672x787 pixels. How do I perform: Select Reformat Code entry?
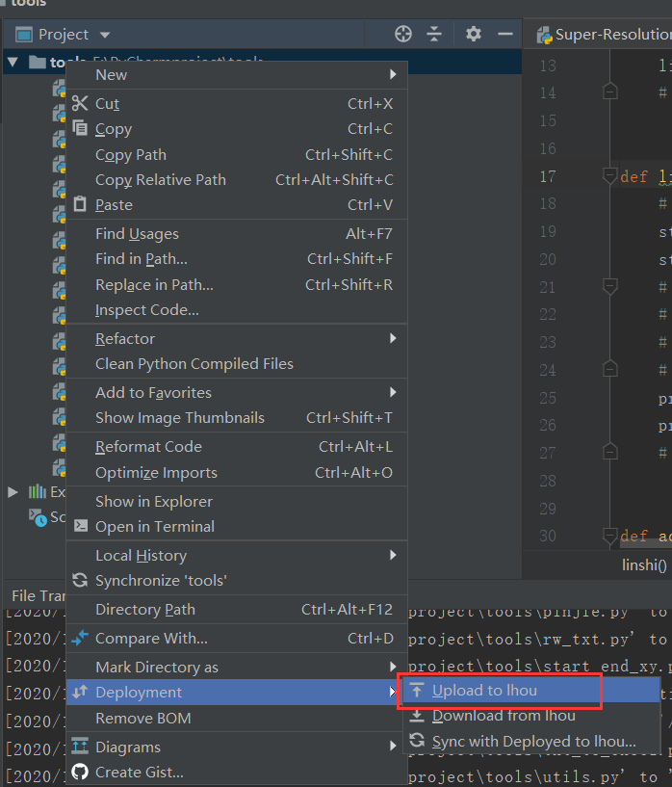(237, 447)
